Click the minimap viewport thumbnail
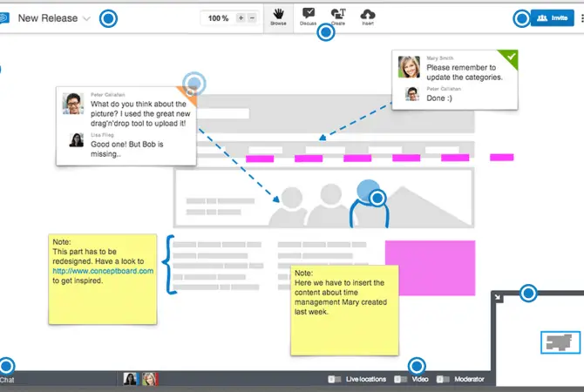This screenshot has height=392, width=584. pyautogui.click(x=560, y=342)
